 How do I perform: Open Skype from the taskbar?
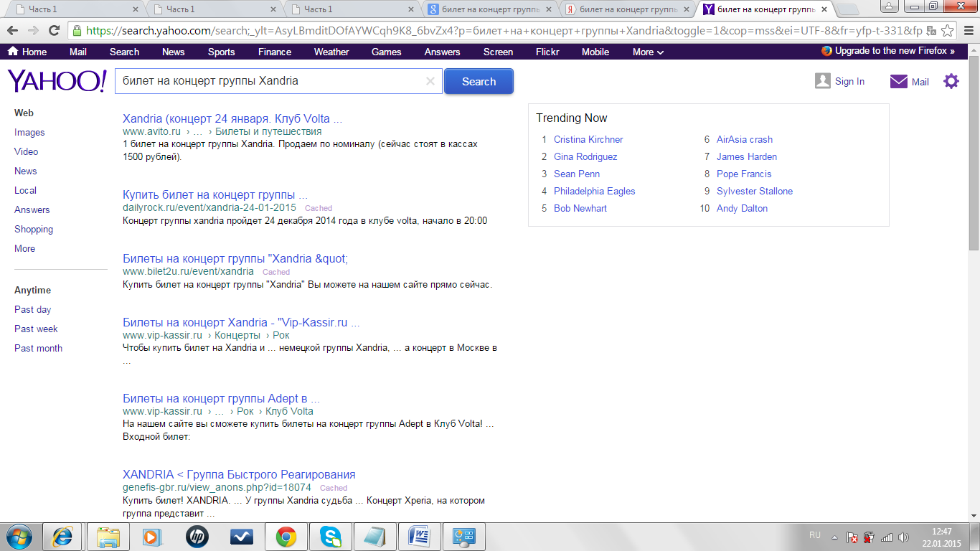click(x=331, y=537)
